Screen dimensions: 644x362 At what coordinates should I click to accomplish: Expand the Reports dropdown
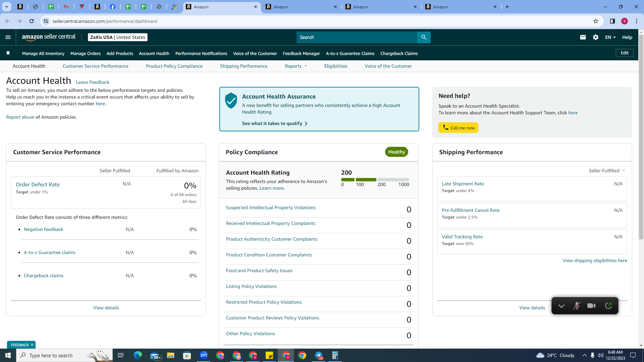click(296, 66)
